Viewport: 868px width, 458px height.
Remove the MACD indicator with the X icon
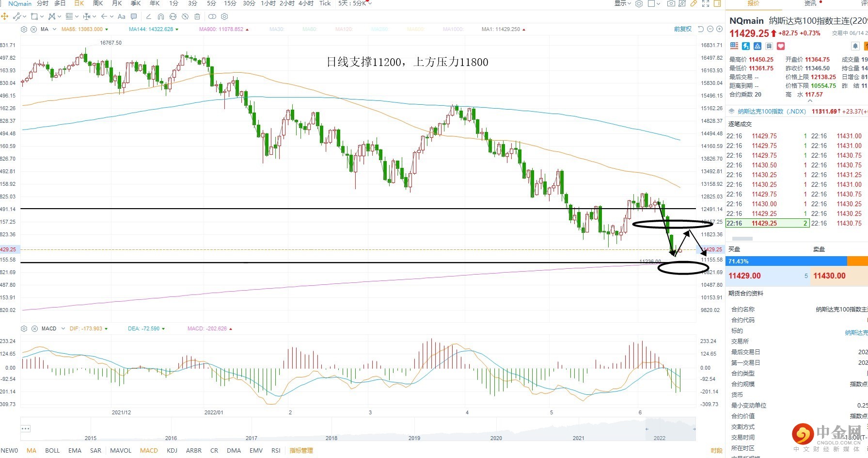[34, 328]
